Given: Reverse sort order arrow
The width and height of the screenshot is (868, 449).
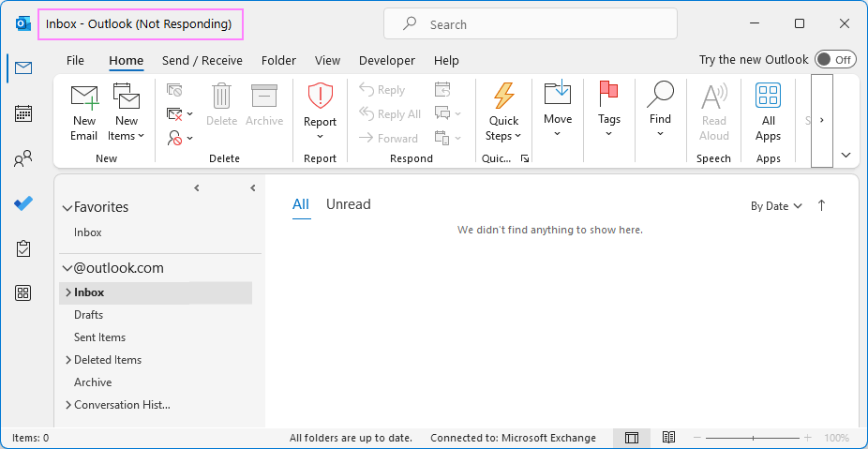Looking at the screenshot, I should [821, 205].
